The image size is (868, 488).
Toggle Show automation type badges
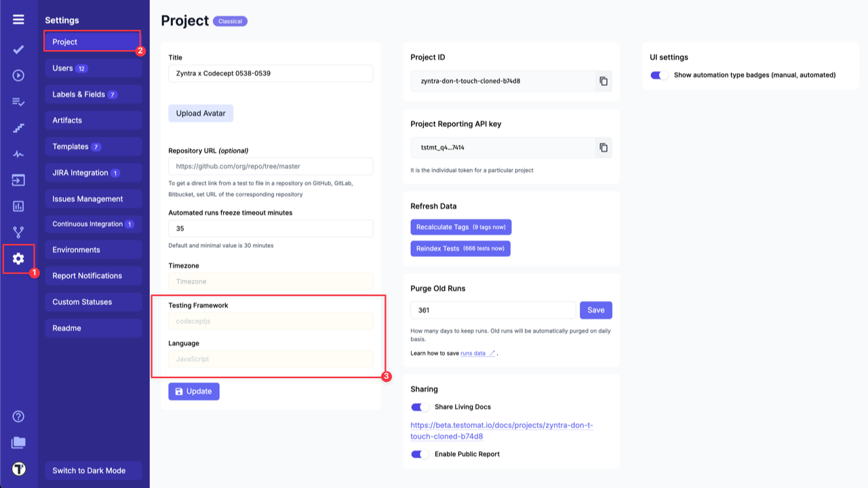click(x=657, y=75)
